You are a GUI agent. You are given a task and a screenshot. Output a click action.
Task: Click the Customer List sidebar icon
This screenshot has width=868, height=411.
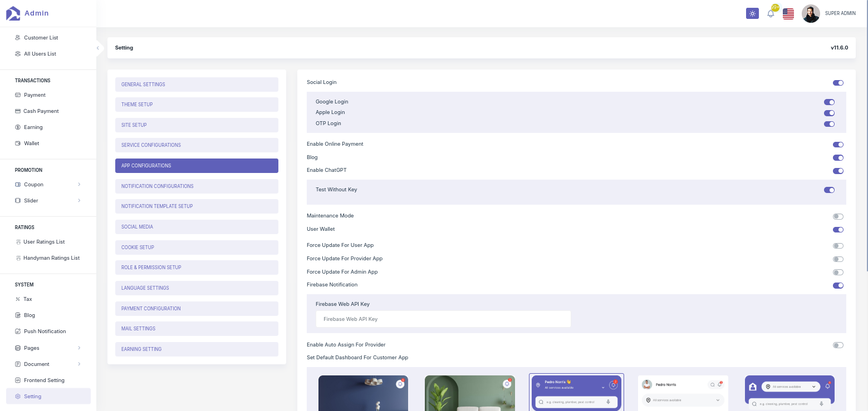[x=18, y=38]
